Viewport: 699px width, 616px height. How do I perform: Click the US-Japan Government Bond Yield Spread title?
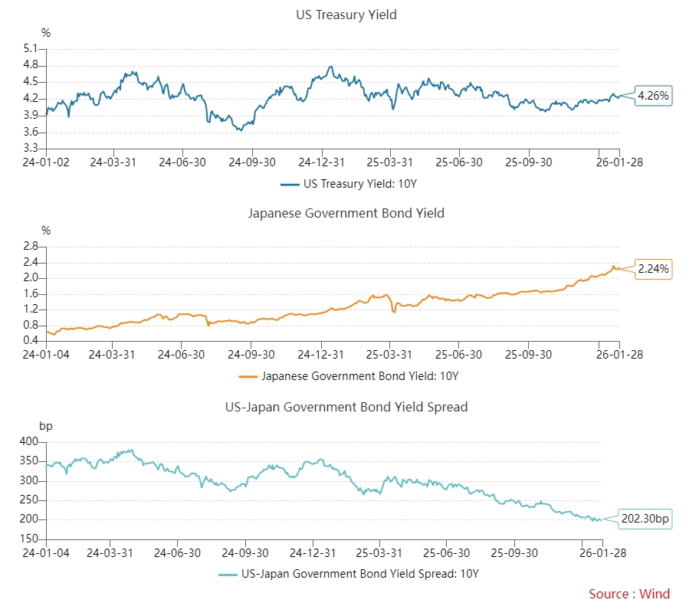click(346, 407)
